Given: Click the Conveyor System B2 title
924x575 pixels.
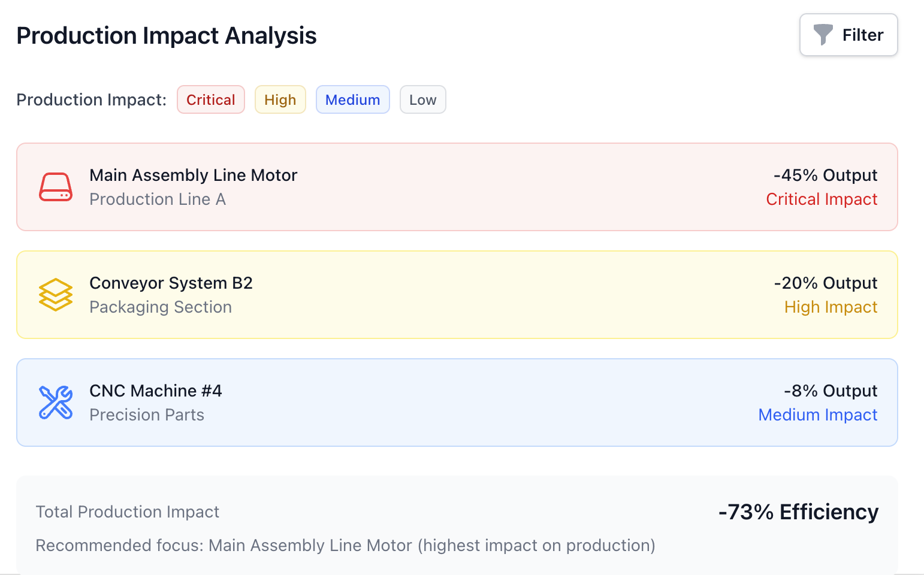Looking at the screenshot, I should point(171,283).
